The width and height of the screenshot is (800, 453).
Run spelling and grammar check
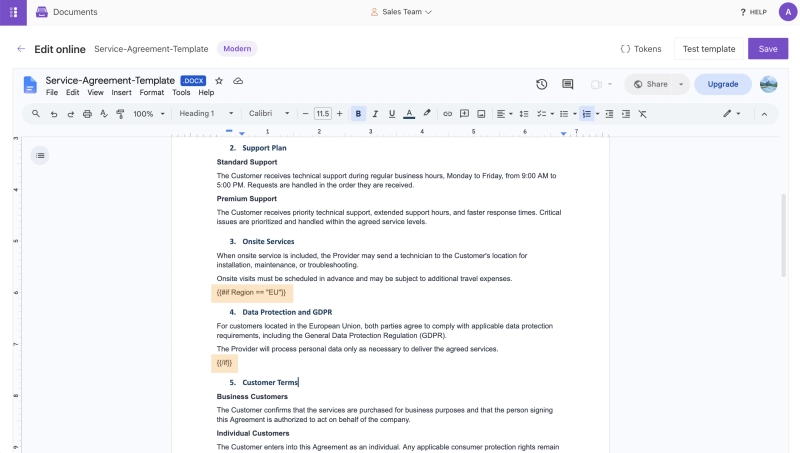(104, 114)
